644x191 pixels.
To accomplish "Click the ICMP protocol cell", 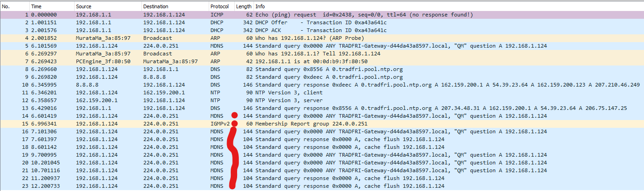I will [216, 15].
